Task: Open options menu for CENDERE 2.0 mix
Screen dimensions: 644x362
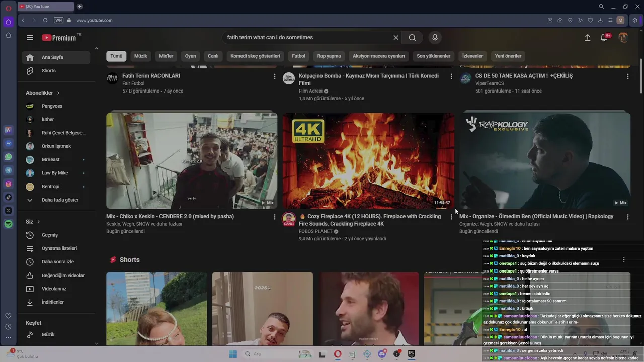Action: pyautogui.click(x=274, y=217)
